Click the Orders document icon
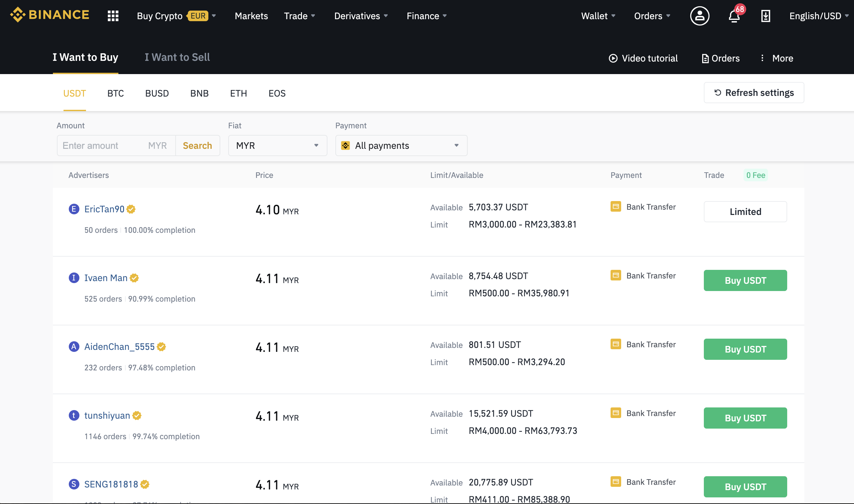Viewport: 854px width, 504px height. point(705,59)
